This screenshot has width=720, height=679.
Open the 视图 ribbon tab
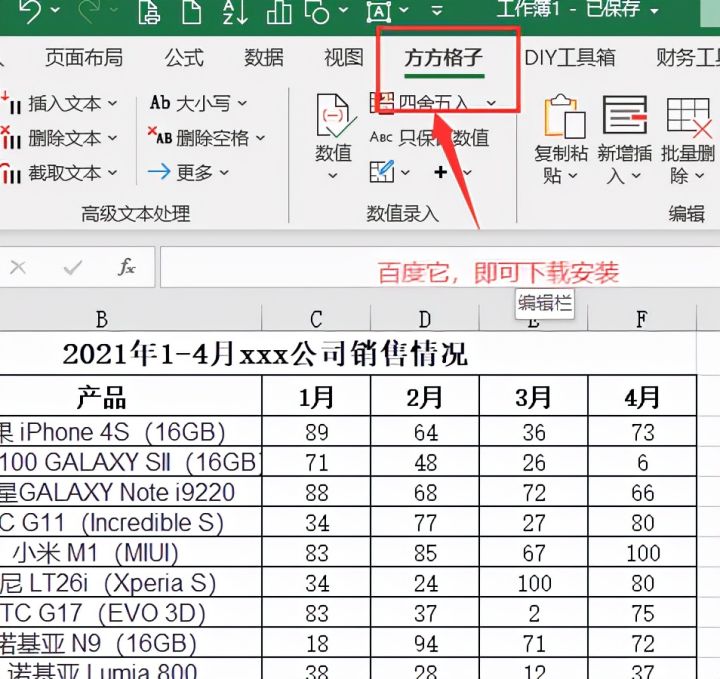[x=343, y=58]
